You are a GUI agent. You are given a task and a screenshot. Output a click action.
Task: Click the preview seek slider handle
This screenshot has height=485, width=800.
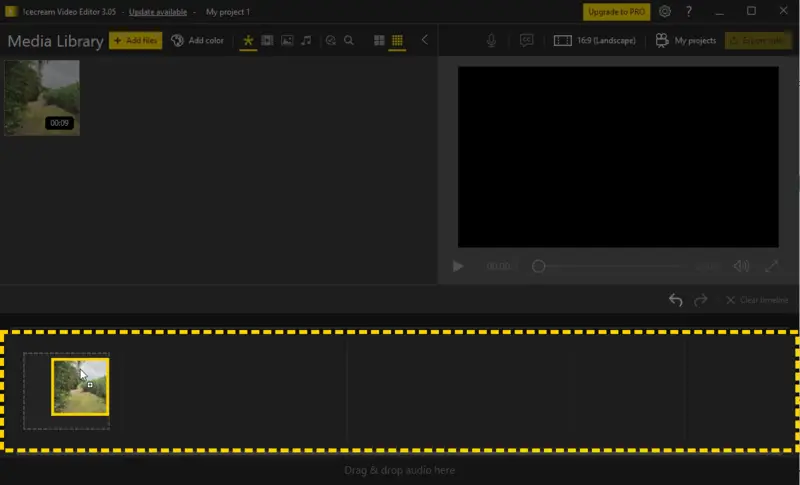[538, 266]
